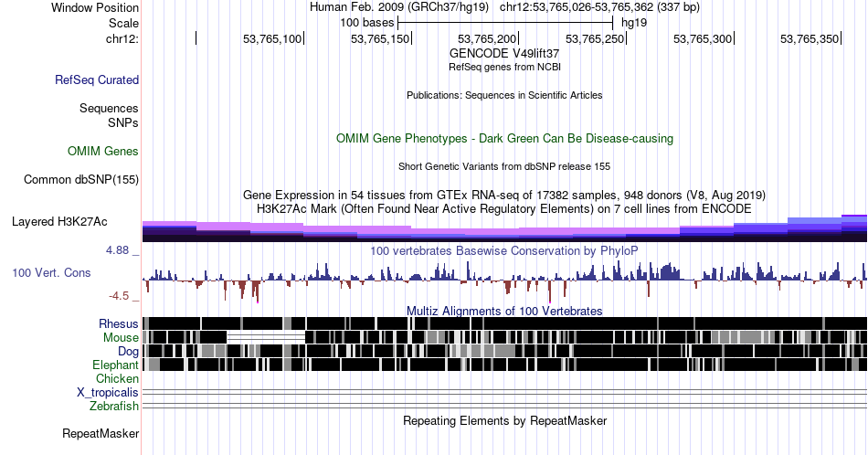This screenshot has height=455, width=868.
Task: Click the 53,765,350 ruler position
Action: pos(810,38)
